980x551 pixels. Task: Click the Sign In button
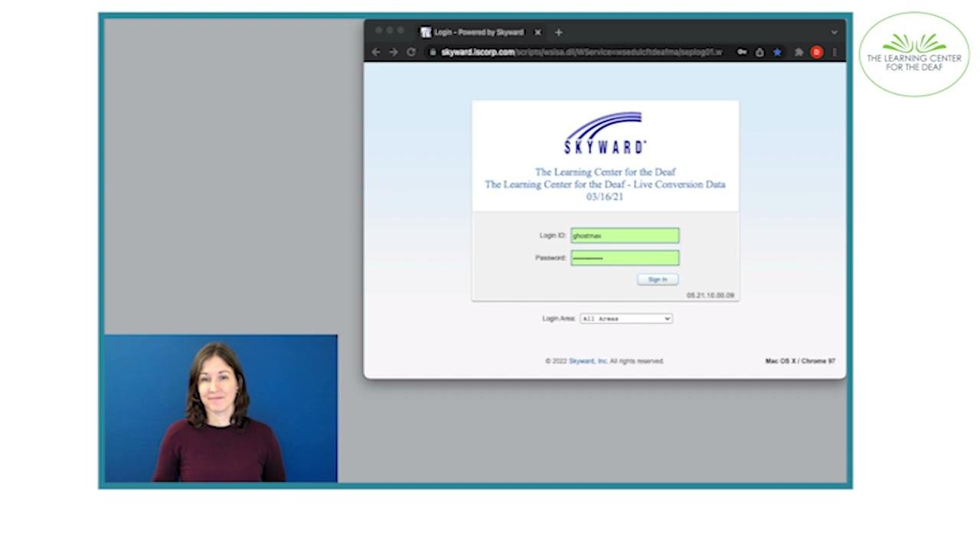coord(658,279)
